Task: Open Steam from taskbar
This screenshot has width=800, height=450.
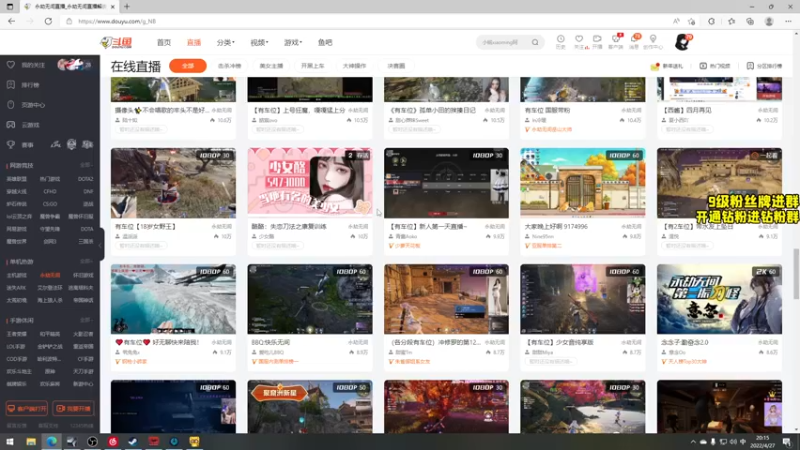Action: tap(133, 441)
